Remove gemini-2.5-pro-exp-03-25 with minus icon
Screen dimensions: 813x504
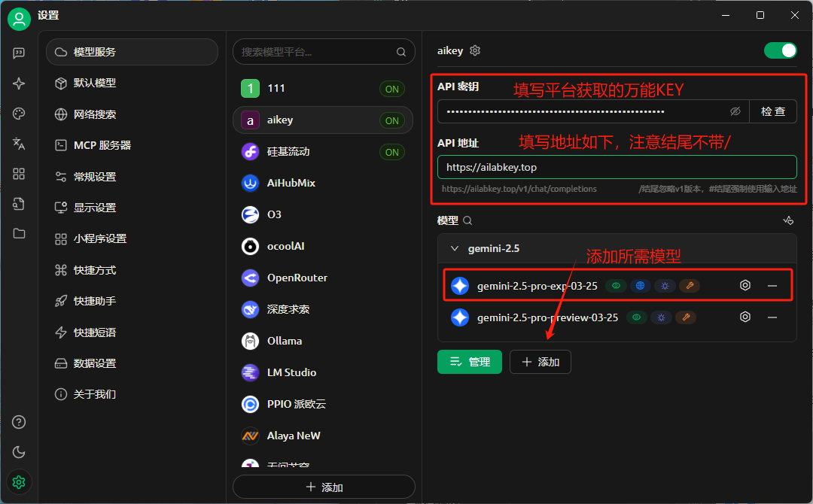(772, 285)
